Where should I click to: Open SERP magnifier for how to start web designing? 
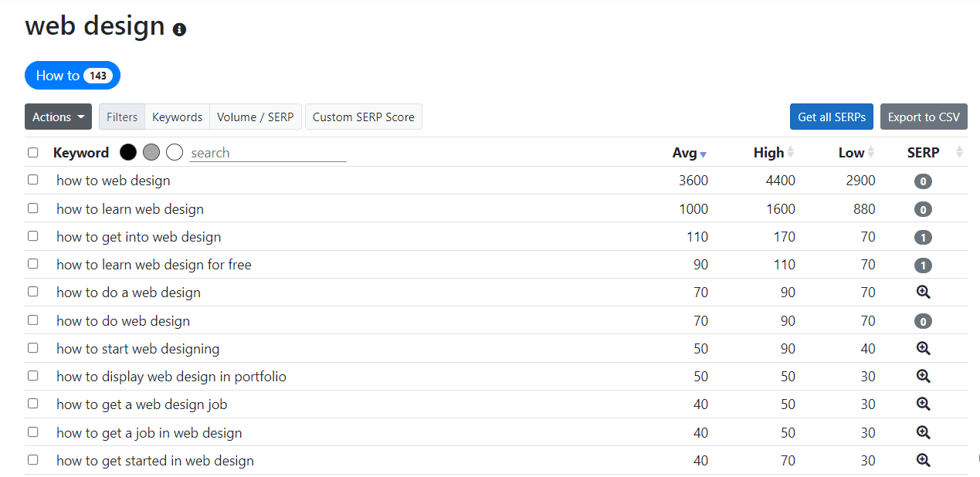click(x=923, y=348)
